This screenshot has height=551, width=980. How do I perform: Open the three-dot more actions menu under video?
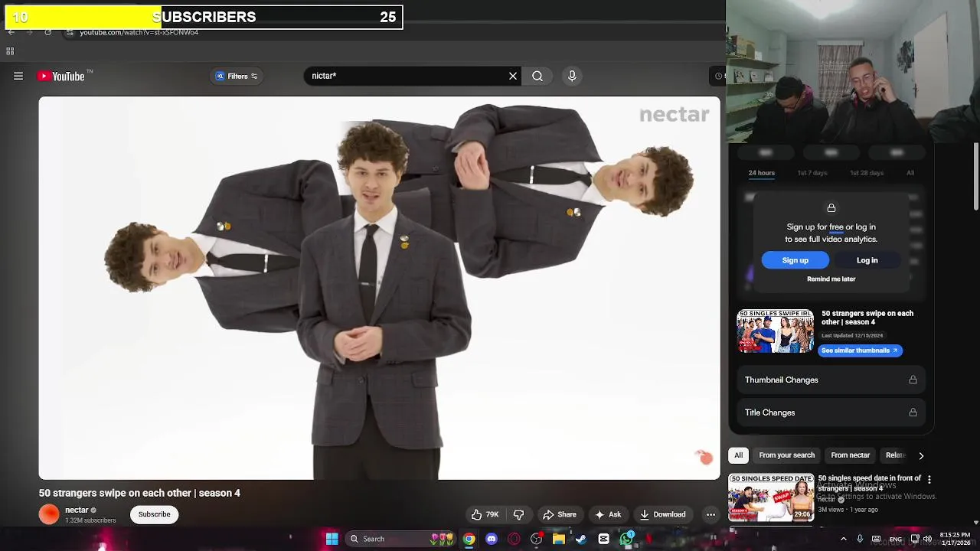pyautogui.click(x=710, y=514)
